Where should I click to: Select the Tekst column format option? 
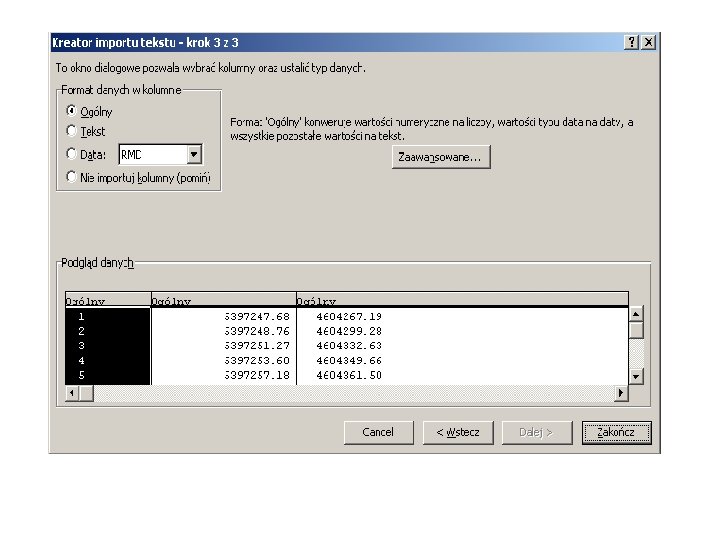71,131
